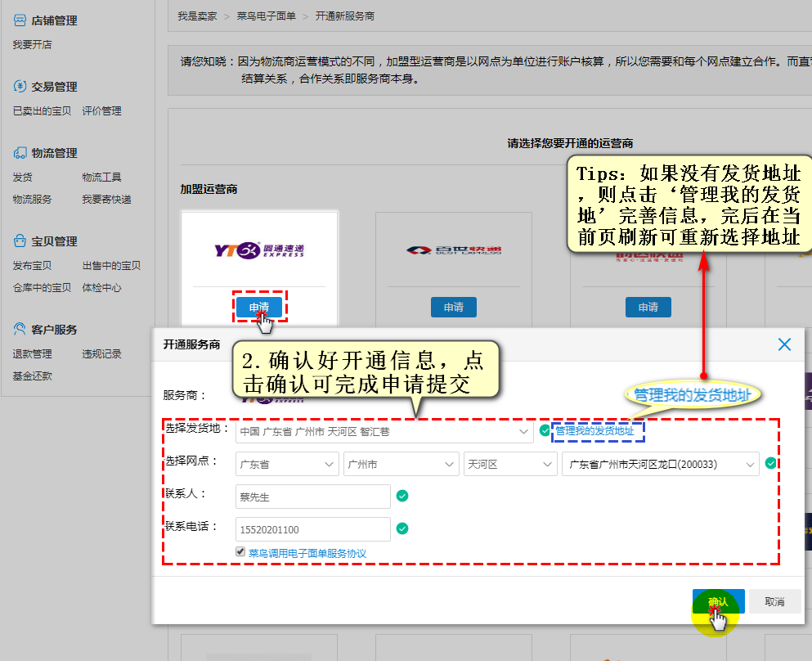The height and width of the screenshot is (661, 812).
Task: Click the 宝贝管理 bag icon
Action: pos(20,241)
